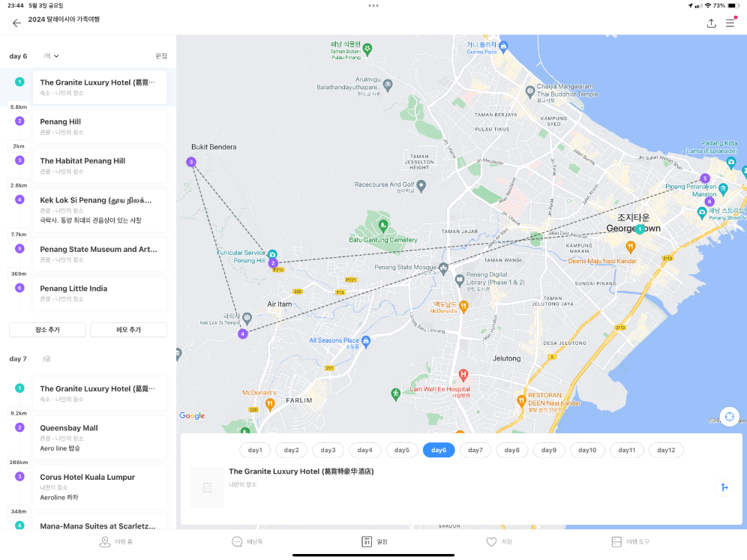747x560 pixels.
Task: Recenter map with the location target button
Action: point(729,417)
